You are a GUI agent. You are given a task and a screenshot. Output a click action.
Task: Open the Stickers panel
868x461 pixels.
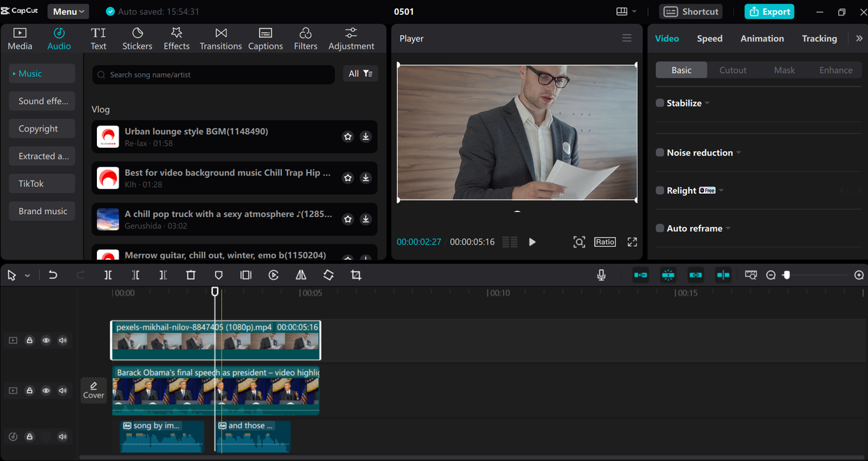click(x=137, y=39)
